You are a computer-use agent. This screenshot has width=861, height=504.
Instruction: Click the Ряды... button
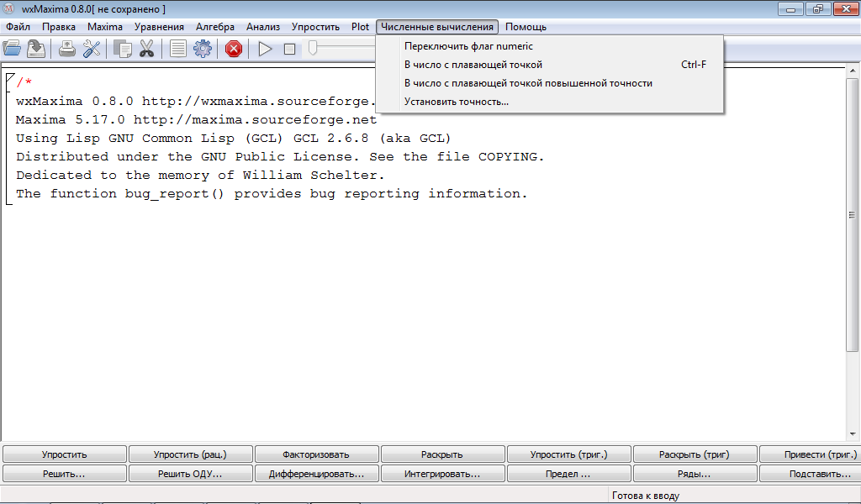click(x=695, y=474)
